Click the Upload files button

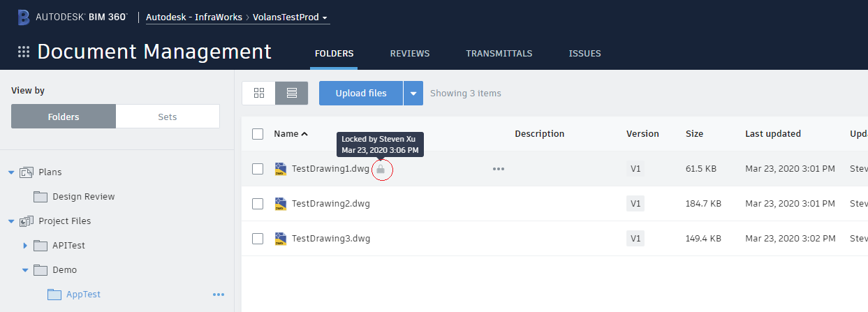[361, 94]
